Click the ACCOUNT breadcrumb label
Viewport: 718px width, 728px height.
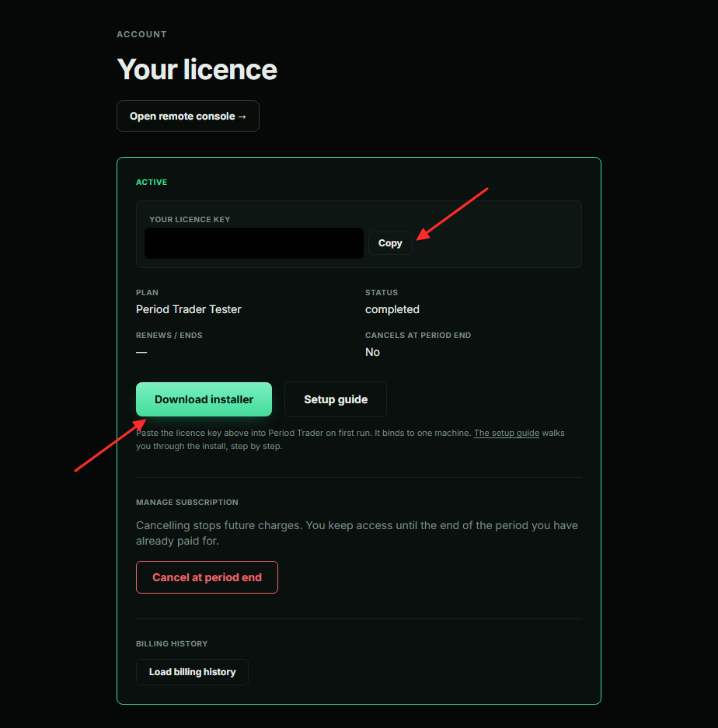click(x=141, y=34)
